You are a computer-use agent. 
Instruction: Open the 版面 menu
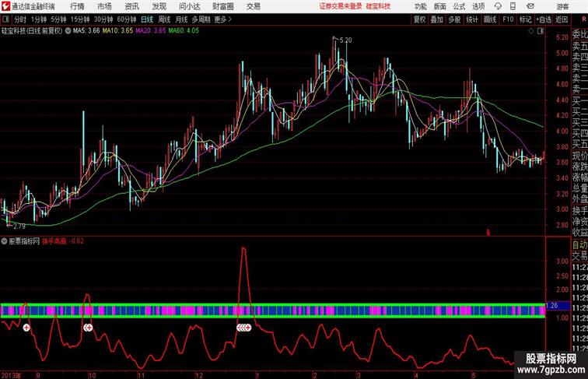tap(439, 6)
